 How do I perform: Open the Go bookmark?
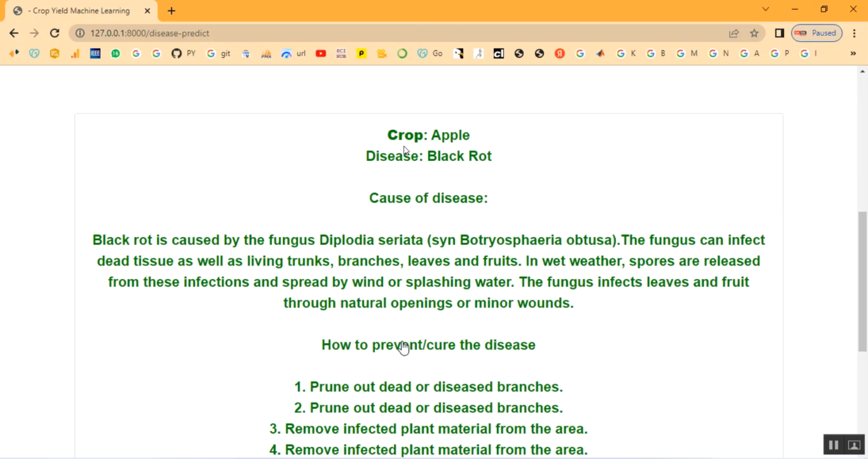[x=429, y=53]
